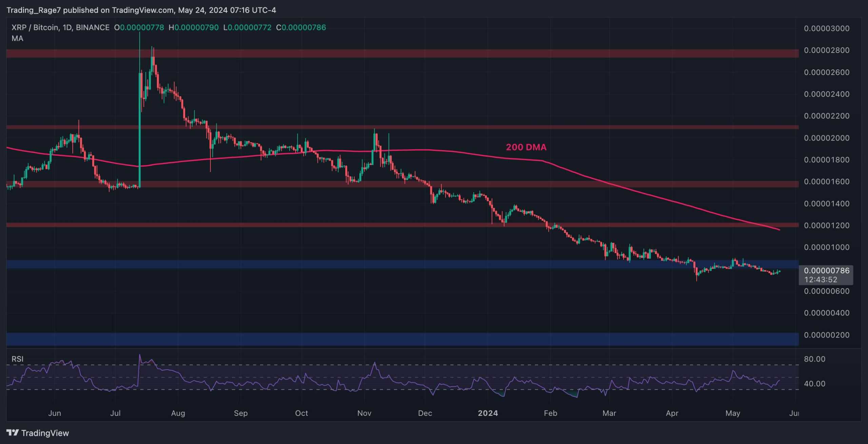
Task: Click the 0.00000600 price axis label
Action: tap(827, 291)
